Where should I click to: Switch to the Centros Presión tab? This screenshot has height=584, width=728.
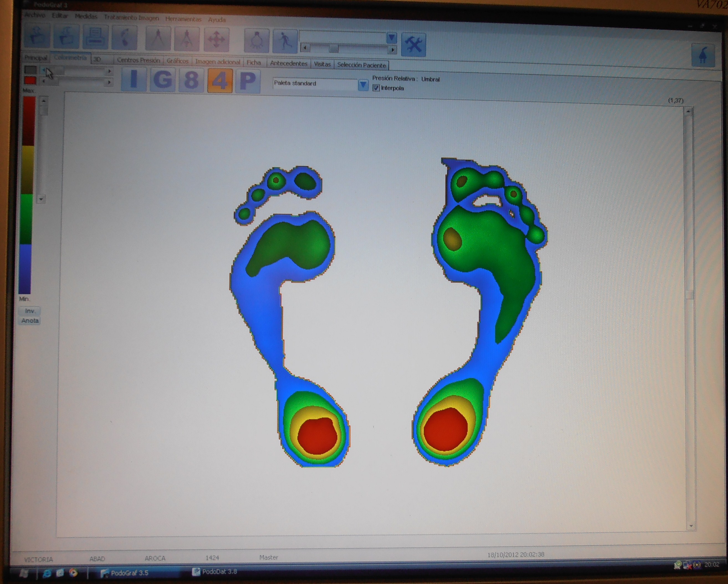point(139,60)
